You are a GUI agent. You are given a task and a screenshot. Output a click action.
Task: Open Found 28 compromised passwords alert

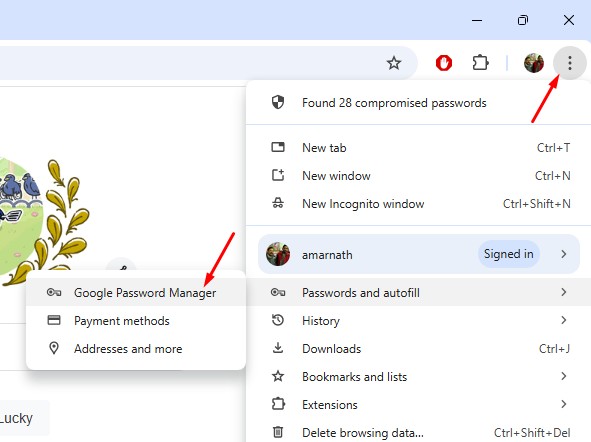tap(418, 102)
